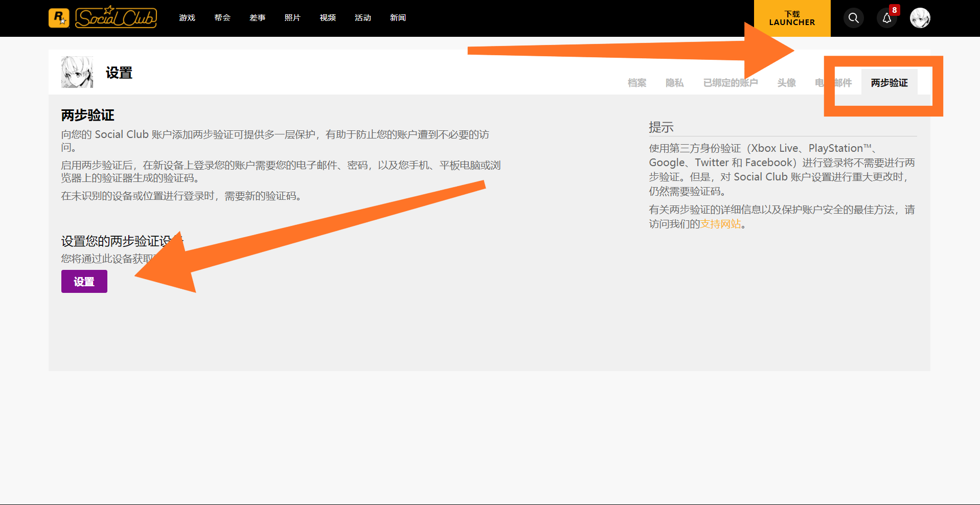Click the notification count badge 8
The image size is (980, 505).
click(x=894, y=10)
